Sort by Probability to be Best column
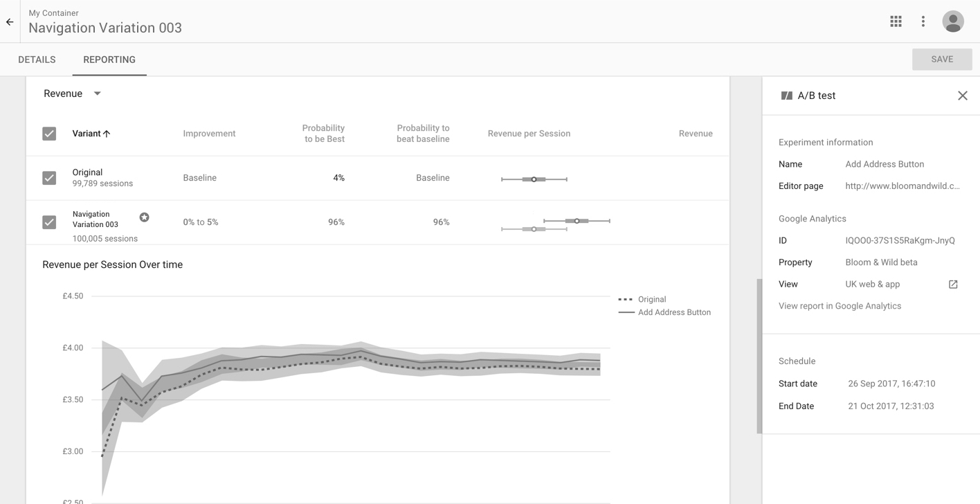The width and height of the screenshot is (980, 504). pyautogui.click(x=323, y=134)
